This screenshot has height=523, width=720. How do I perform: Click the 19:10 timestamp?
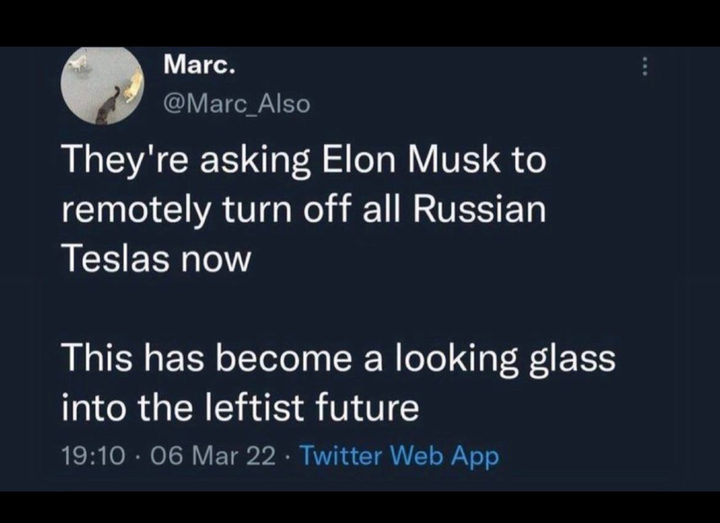pos(93,456)
